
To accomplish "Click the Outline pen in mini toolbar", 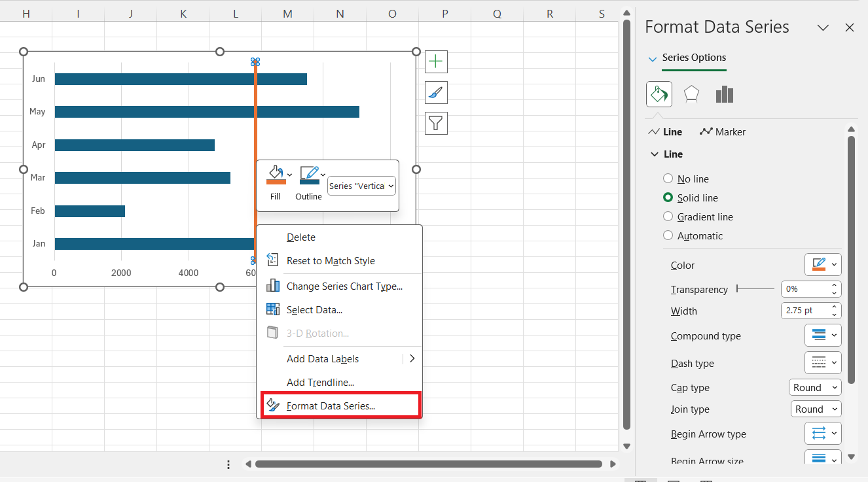I will point(308,175).
